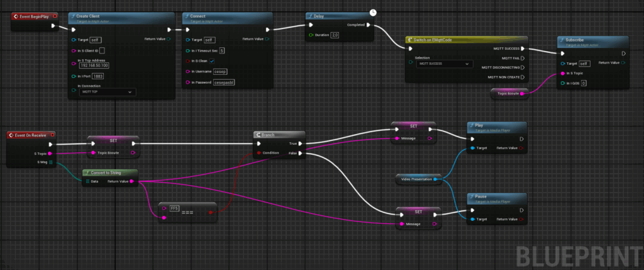Click the clock icon on Delay node
This screenshot has width=644, height=270.
tap(373, 12)
